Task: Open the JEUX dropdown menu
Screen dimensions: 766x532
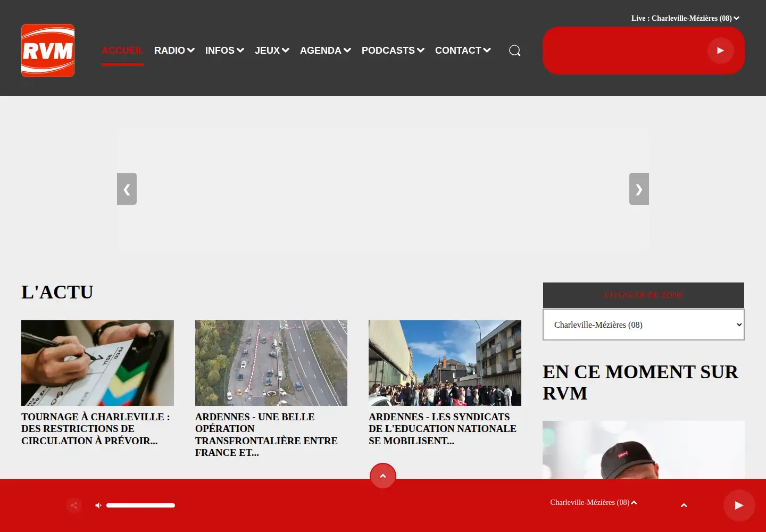Action: (x=272, y=51)
